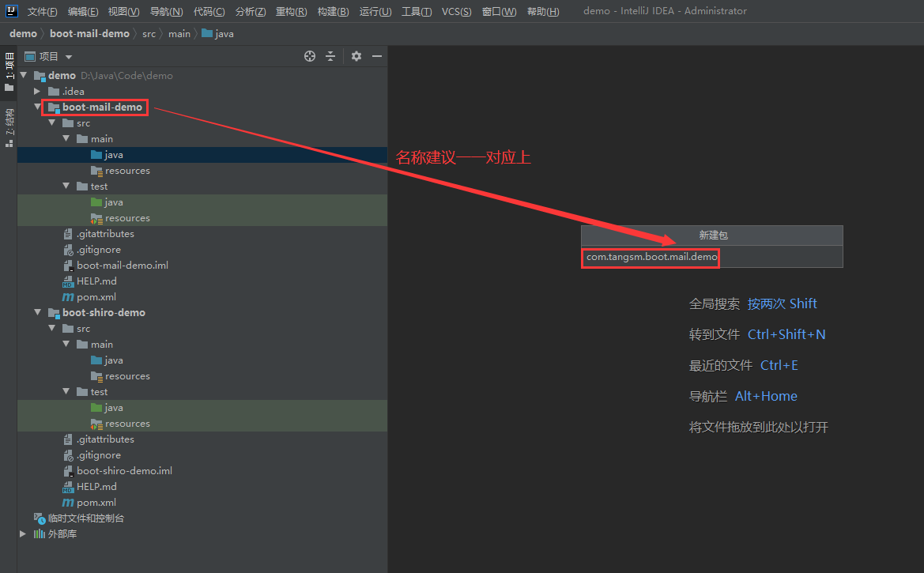This screenshot has width=924, height=573.
Task: Click the locate-in-tree crosshair icon
Action: pyautogui.click(x=309, y=56)
